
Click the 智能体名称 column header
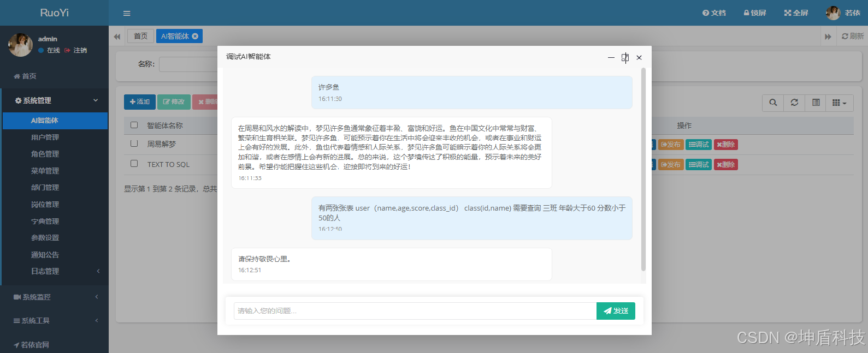coord(165,125)
